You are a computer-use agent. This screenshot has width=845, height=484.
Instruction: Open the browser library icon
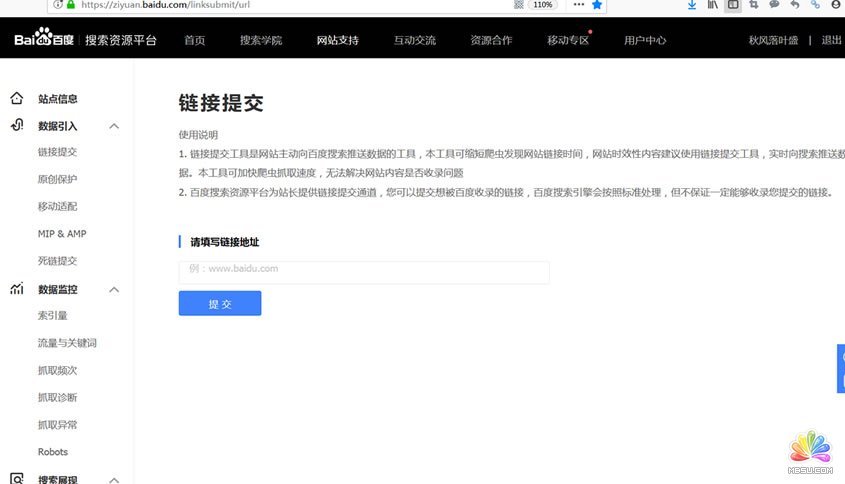click(x=713, y=5)
